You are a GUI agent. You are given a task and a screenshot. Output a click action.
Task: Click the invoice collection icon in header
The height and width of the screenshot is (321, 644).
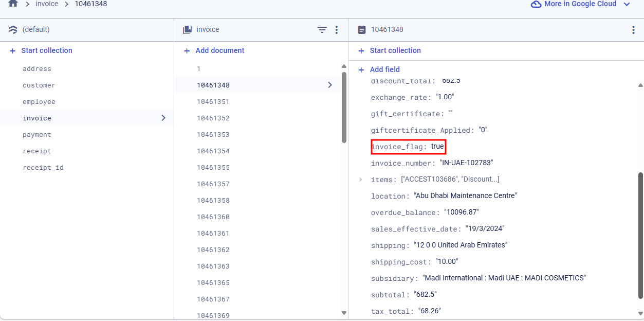188,30
